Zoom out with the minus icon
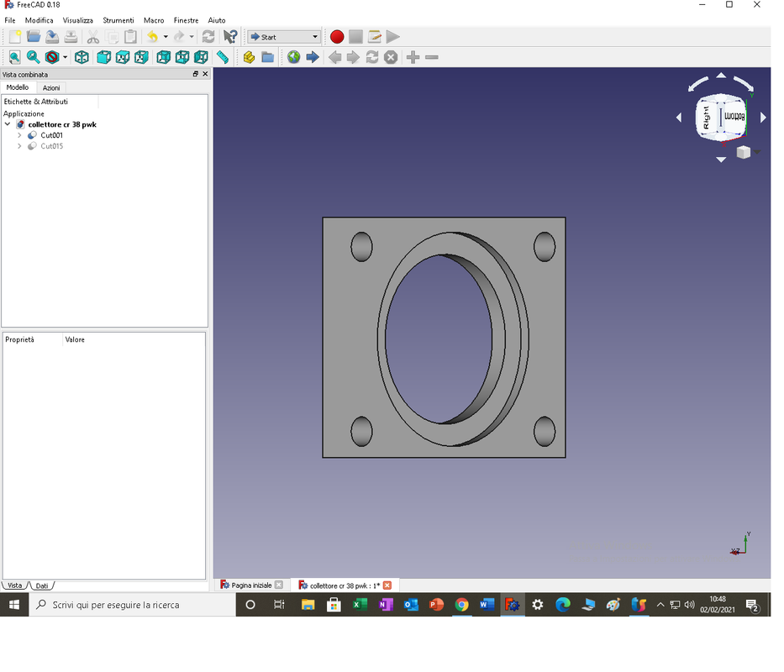 pos(432,57)
